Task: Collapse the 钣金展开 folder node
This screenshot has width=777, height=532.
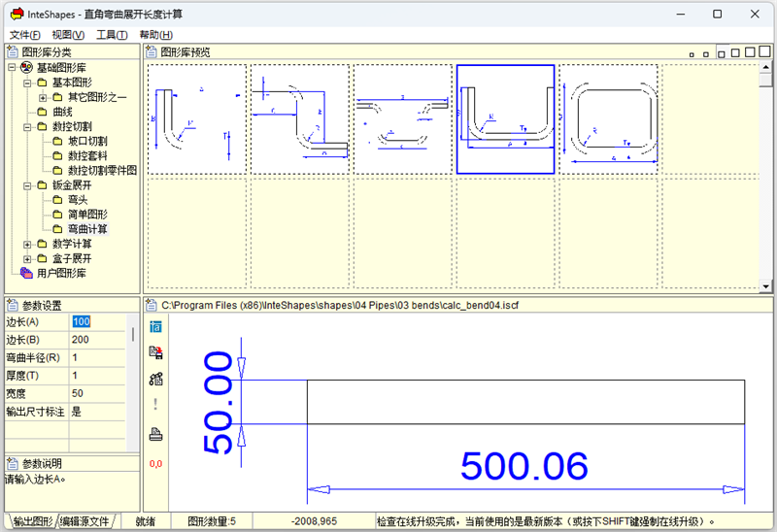Action: [27, 185]
